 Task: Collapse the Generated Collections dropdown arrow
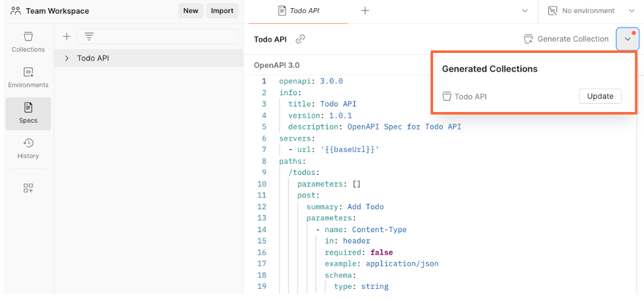pyautogui.click(x=627, y=39)
